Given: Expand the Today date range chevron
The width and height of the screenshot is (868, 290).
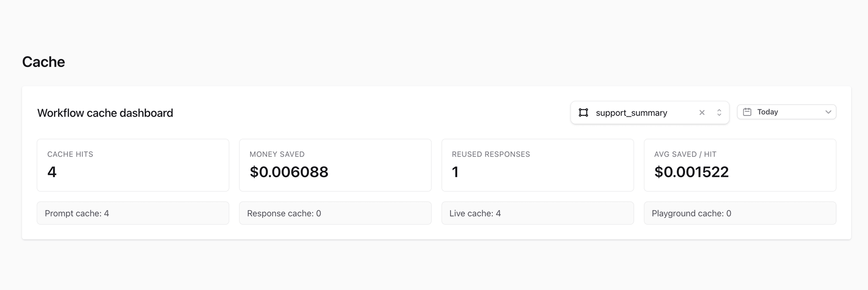Looking at the screenshot, I should pos(828,112).
